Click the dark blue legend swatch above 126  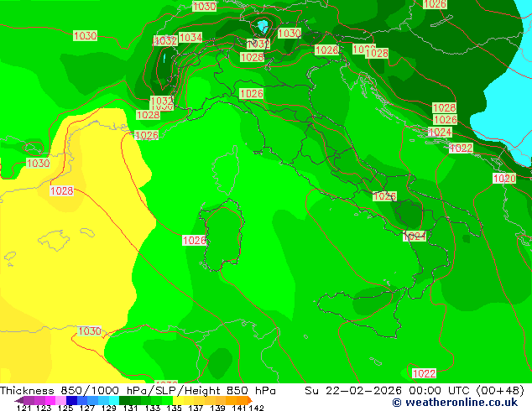(71, 400)
